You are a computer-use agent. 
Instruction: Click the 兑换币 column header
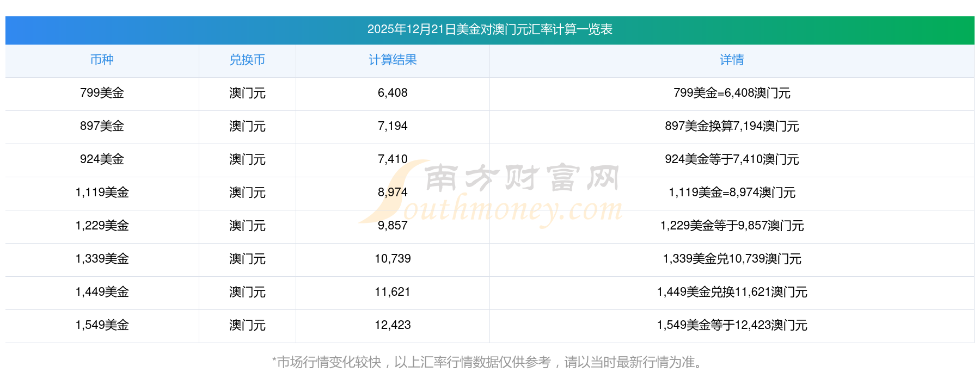click(247, 60)
